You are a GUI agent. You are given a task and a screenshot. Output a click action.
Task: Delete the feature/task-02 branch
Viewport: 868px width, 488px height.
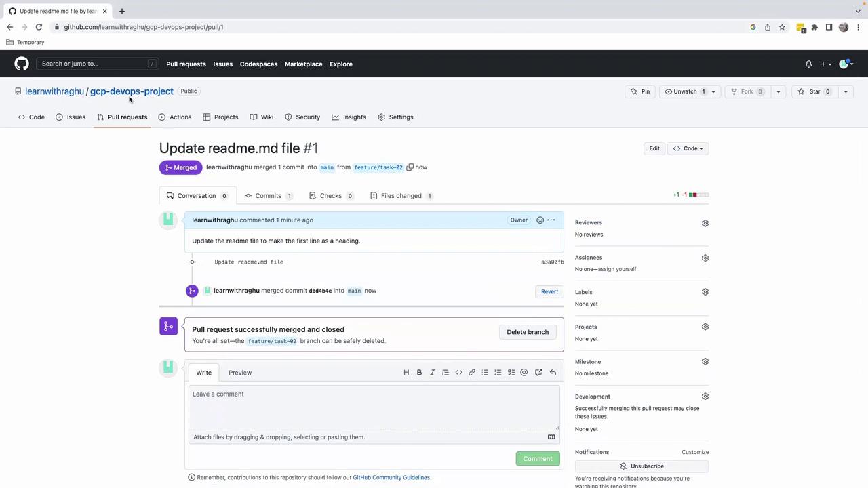click(528, 332)
